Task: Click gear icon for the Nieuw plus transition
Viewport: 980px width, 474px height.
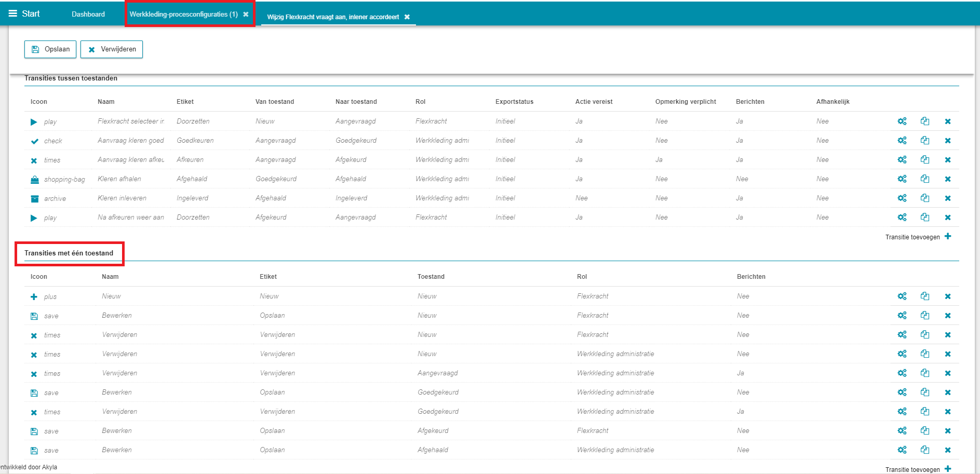Action: pyautogui.click(x=902, y=296)
